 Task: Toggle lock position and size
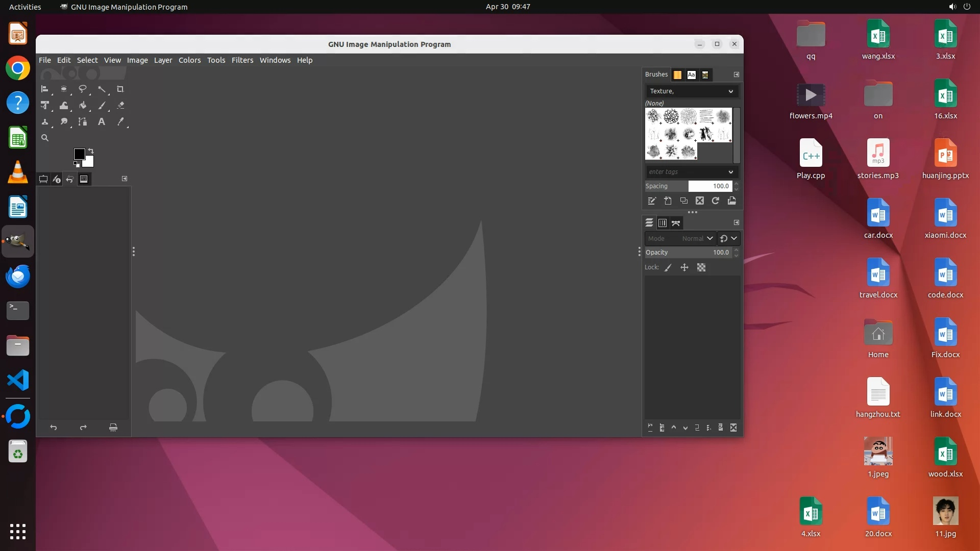pos(684,268)
